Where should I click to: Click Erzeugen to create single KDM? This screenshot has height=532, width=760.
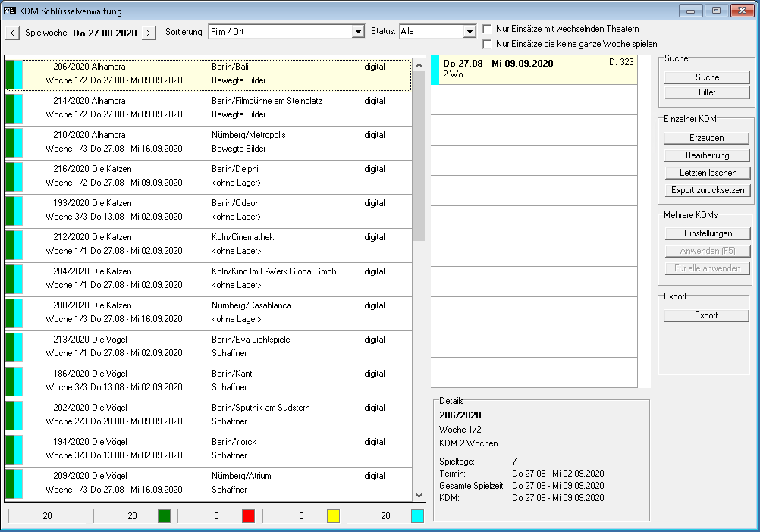point(706,138)
